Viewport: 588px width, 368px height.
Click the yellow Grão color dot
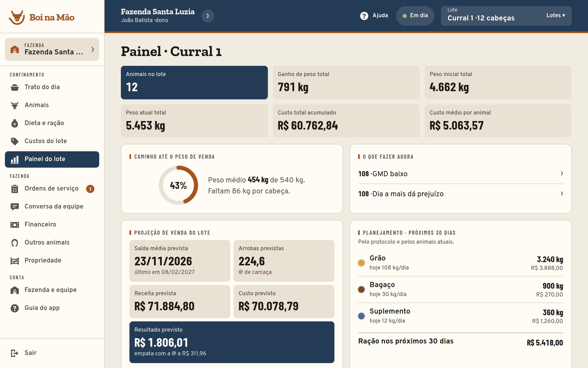[x=361, y=263]
